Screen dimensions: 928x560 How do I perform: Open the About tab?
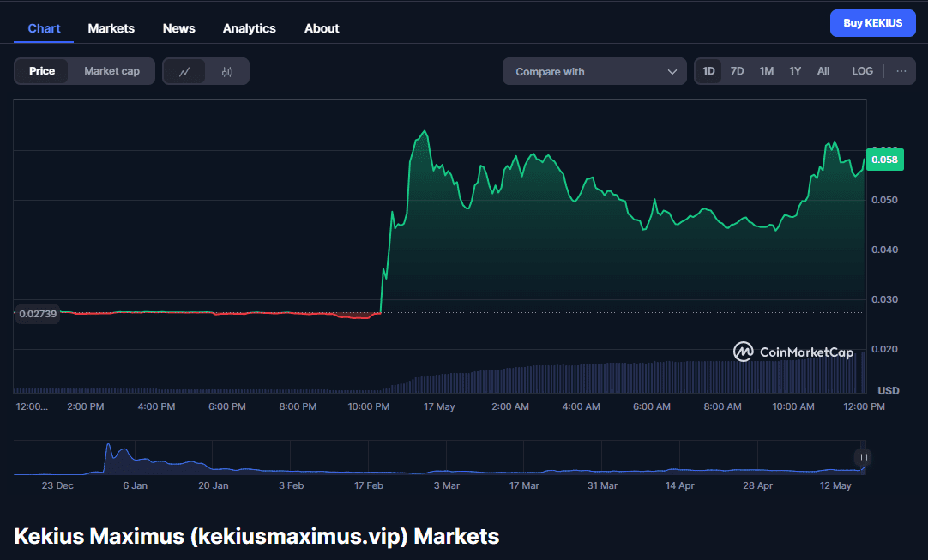(x=322, y=28)
